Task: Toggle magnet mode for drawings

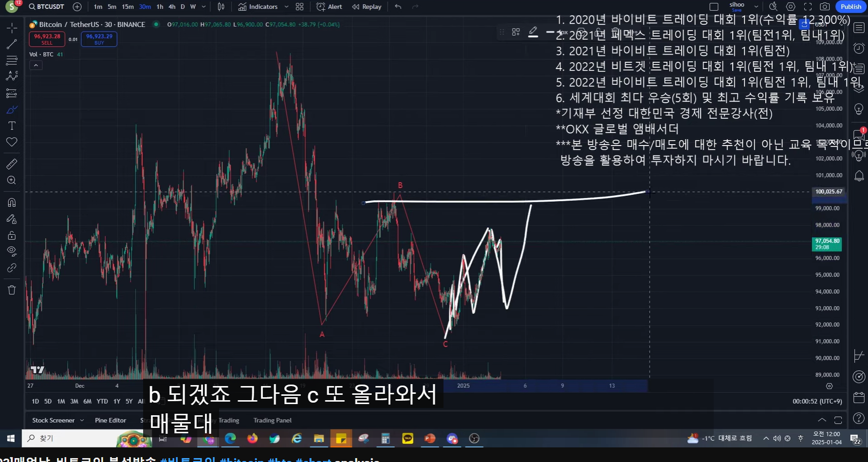Action: [12, 203]
